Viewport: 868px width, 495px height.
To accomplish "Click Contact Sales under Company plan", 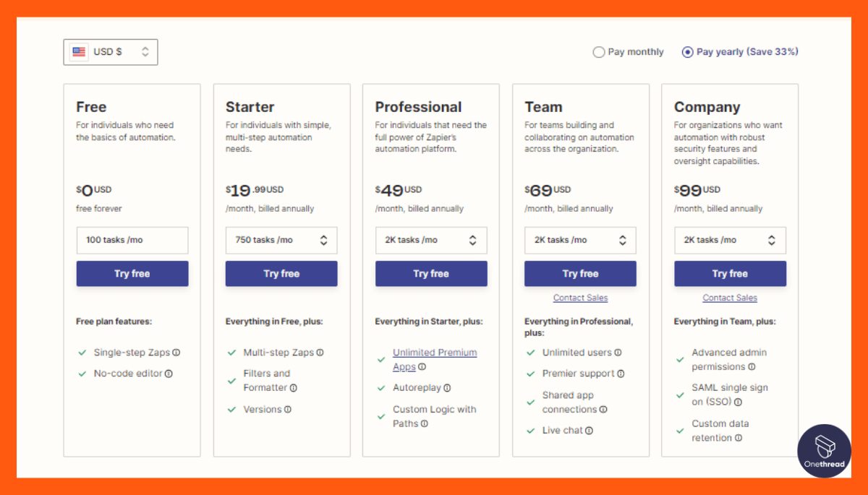I will tap(730, 297).
